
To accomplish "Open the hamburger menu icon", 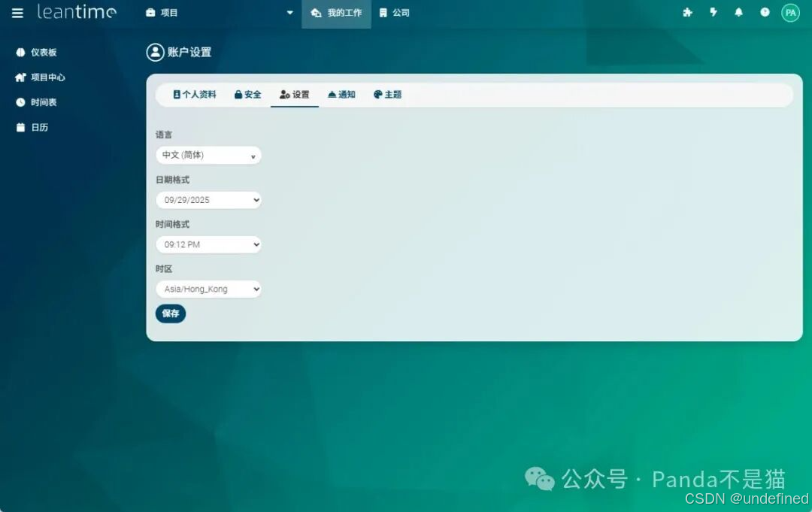I will coord(17,13).
